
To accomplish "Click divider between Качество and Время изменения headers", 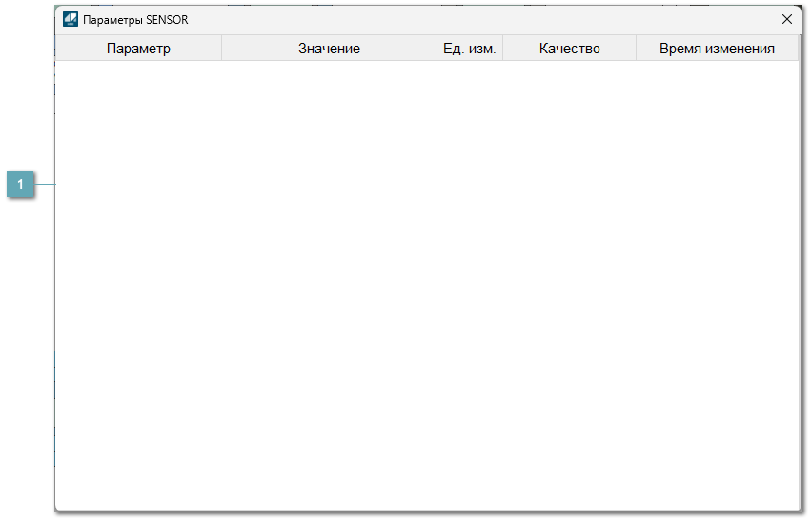I will point(636,49).
